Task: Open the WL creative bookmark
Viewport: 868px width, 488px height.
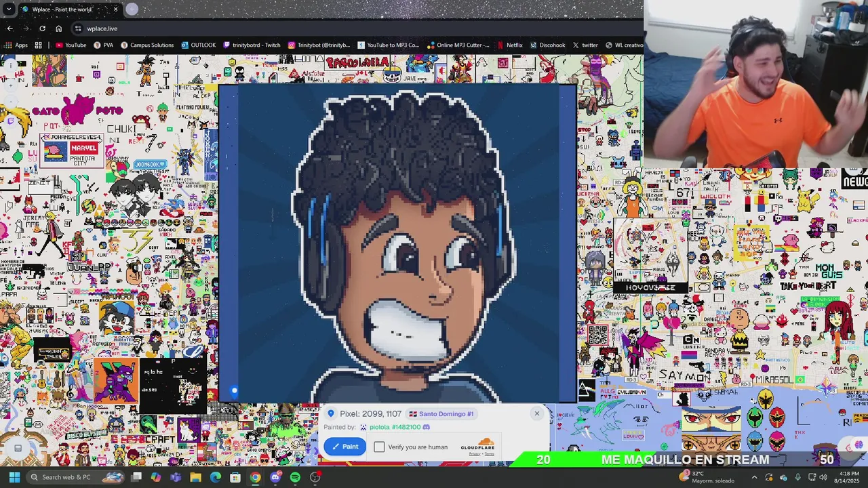Action: (x=624, y=45)
